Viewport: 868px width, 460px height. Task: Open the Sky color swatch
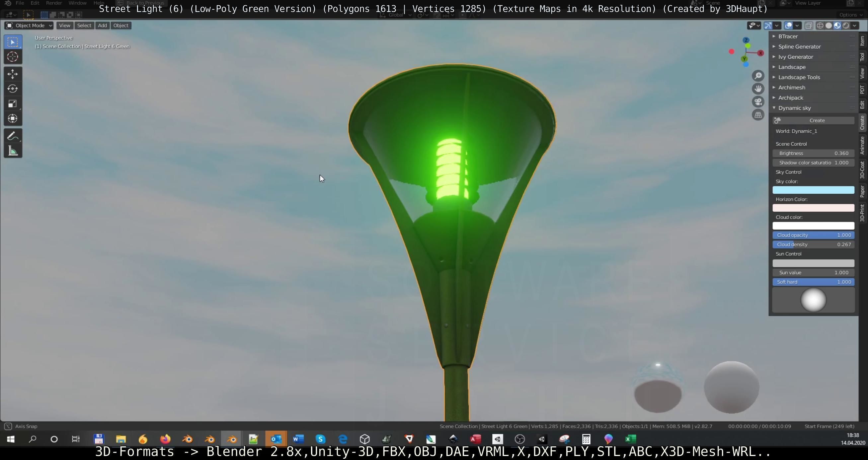click(814, 190)
